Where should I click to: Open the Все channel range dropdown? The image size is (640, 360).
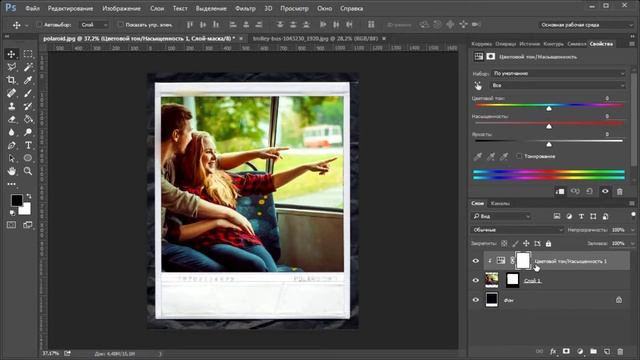click(559, 85)
